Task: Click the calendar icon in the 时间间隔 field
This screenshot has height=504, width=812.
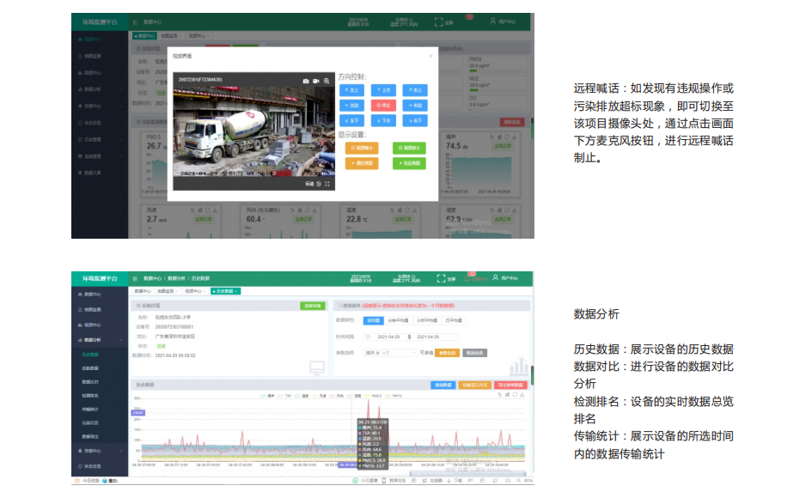Action: click(369, 337)
